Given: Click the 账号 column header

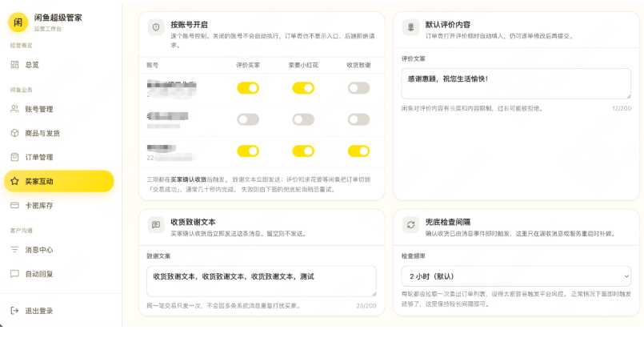Looking at the screenshot, I should tap(152, 65).
